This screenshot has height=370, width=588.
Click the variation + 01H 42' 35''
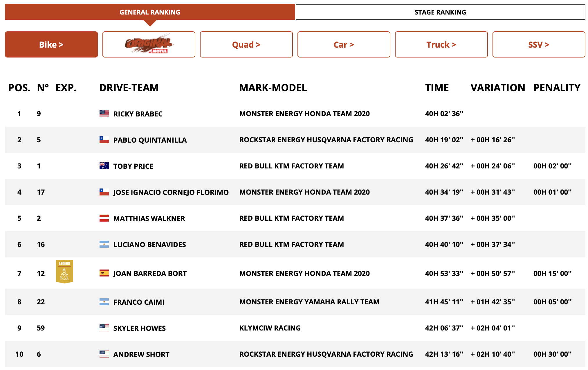click(493, 302)
